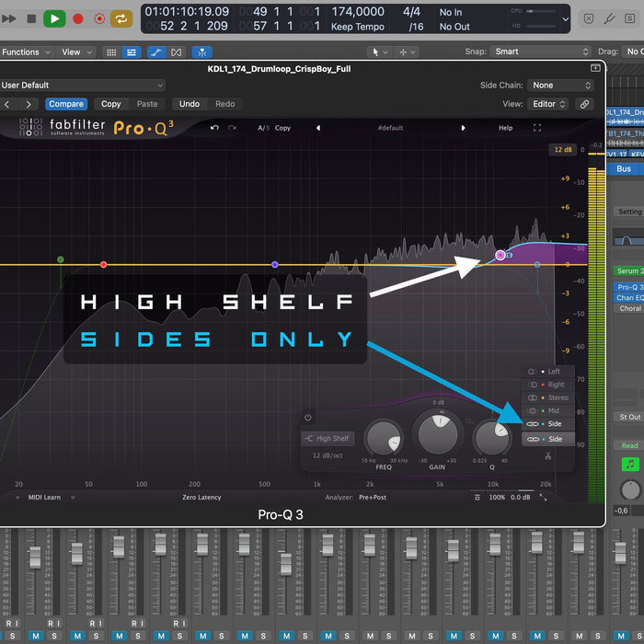Toggle Pro-Q 3 full screen mode

click(536, 128)
